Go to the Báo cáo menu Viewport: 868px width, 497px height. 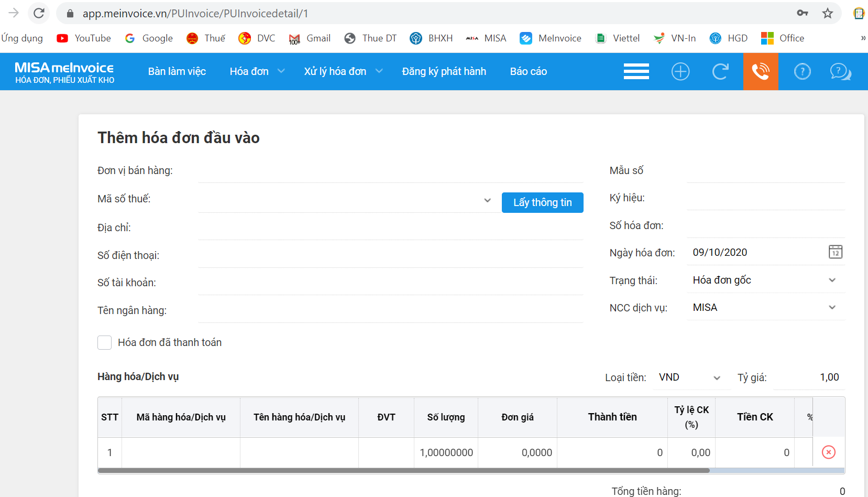(528, 71)
